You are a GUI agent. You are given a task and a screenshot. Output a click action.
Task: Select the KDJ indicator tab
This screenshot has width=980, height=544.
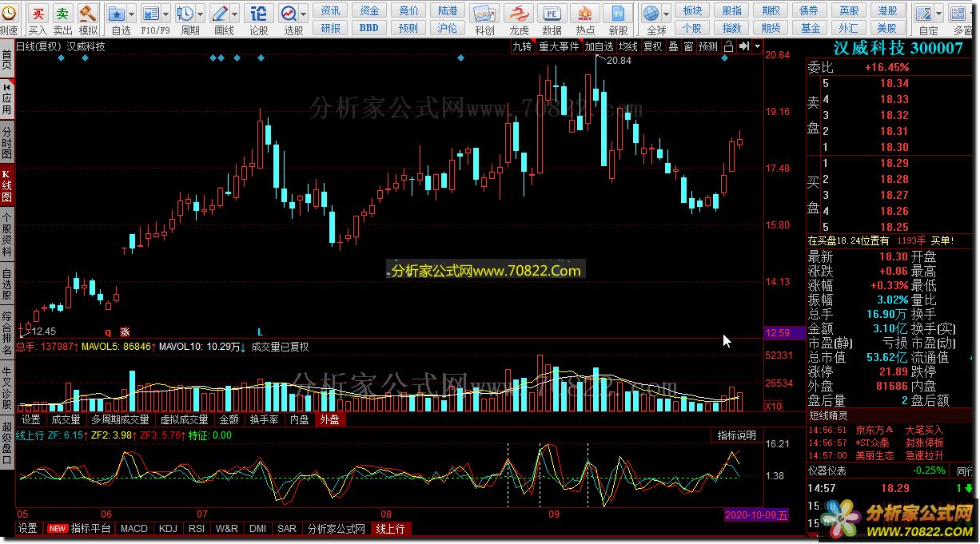pyautogui.click(x=168, y=529)
